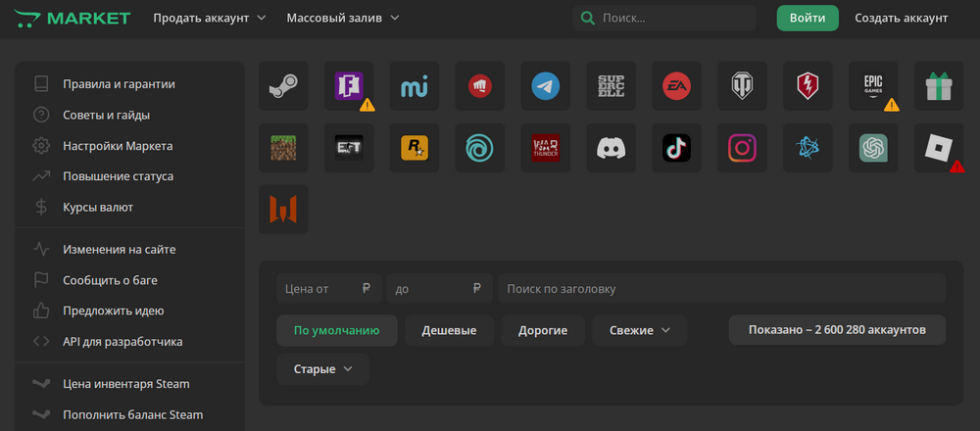980x431 pixels.
Task: Click Сообщить о баге link
Action: coord(110,280)
